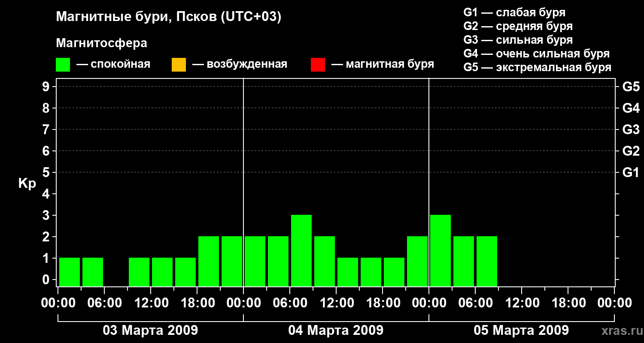This screenshot has height=343, width=644.
Task: Click the 15:00–18:00 bar on 04 Марта
Action: pos(371,272)
